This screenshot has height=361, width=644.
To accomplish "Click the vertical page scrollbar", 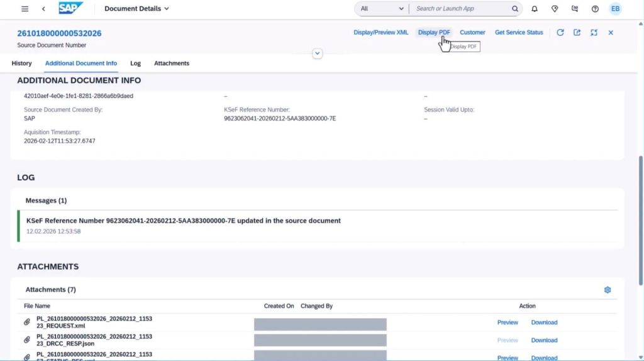I will [640, 221].
